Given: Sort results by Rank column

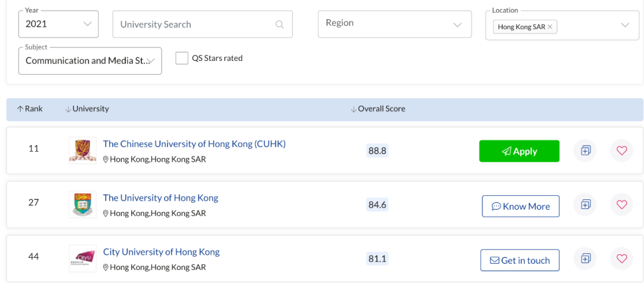Looking at the screenshot, I should pos(30,109).
